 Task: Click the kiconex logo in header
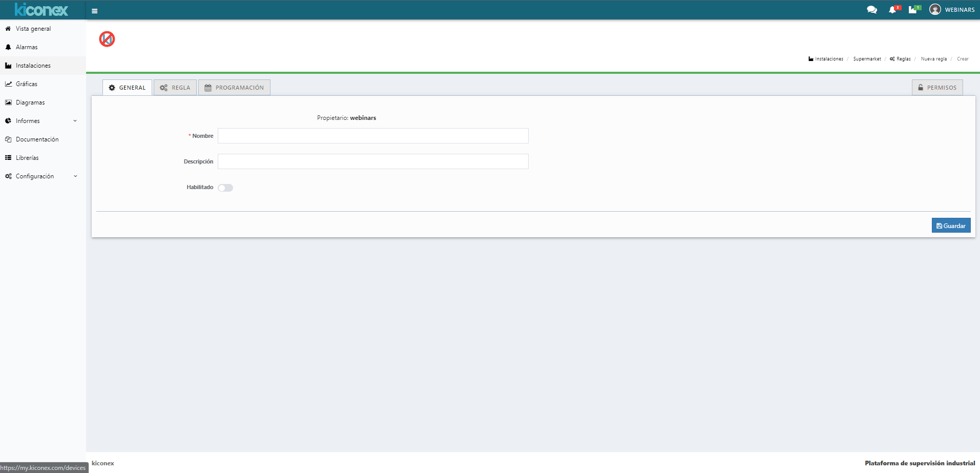[x=41, y=10]
